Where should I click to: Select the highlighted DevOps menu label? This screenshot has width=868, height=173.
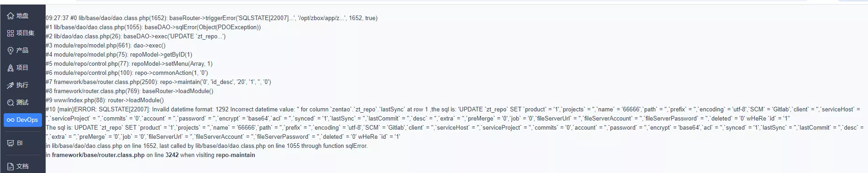[x=27, y=120]
